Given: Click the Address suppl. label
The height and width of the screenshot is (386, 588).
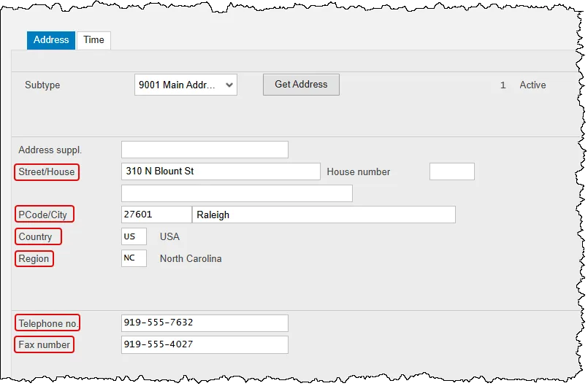Looking at the screenshot, I should point(50,150).
